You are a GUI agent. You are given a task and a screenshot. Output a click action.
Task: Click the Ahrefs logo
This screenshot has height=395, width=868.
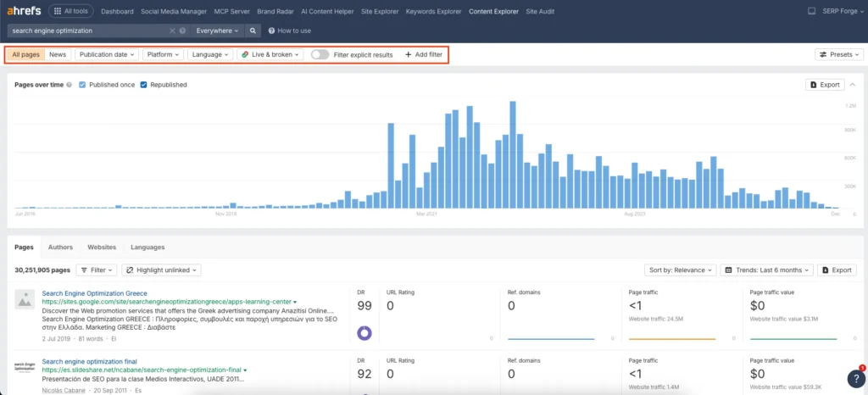click(x=24, y=12)
